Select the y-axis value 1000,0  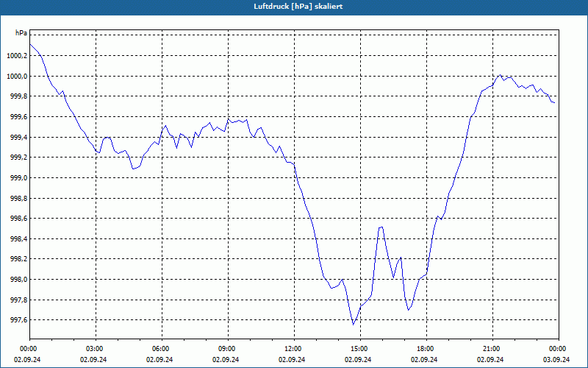(x=17, y=77)
